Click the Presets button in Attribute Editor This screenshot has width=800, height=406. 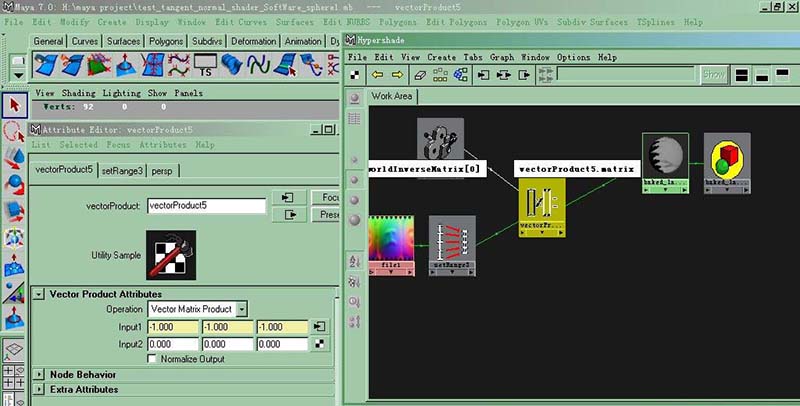[325, 215]
